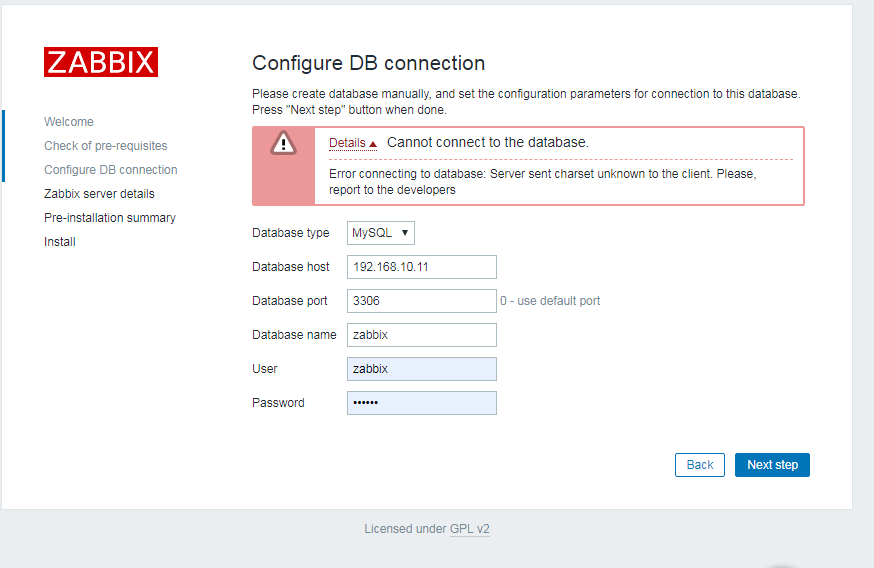Select Check of pre-requisites step
The width and height of the screenshot is (874, 568).
coord(105,145)
